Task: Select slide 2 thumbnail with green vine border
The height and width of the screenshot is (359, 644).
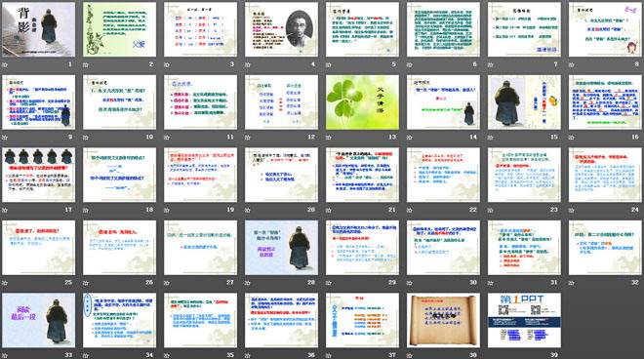Action: 119,29
